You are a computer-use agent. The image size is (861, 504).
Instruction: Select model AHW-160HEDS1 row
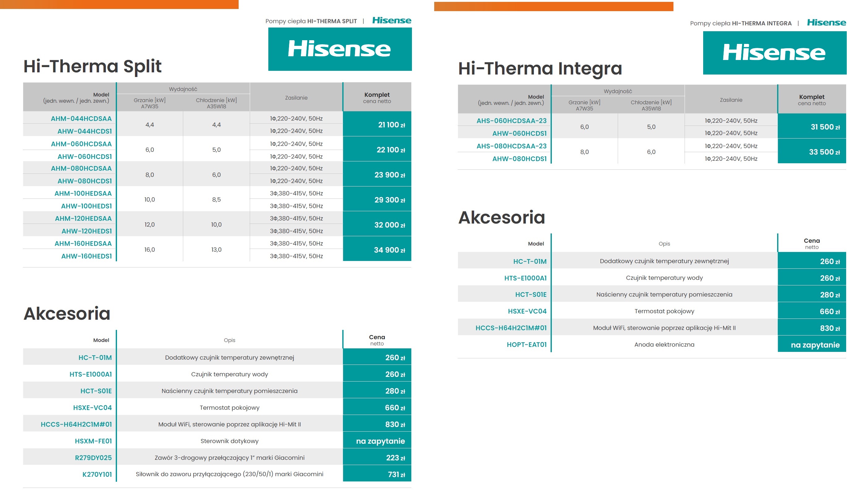[x=86, y=256]
